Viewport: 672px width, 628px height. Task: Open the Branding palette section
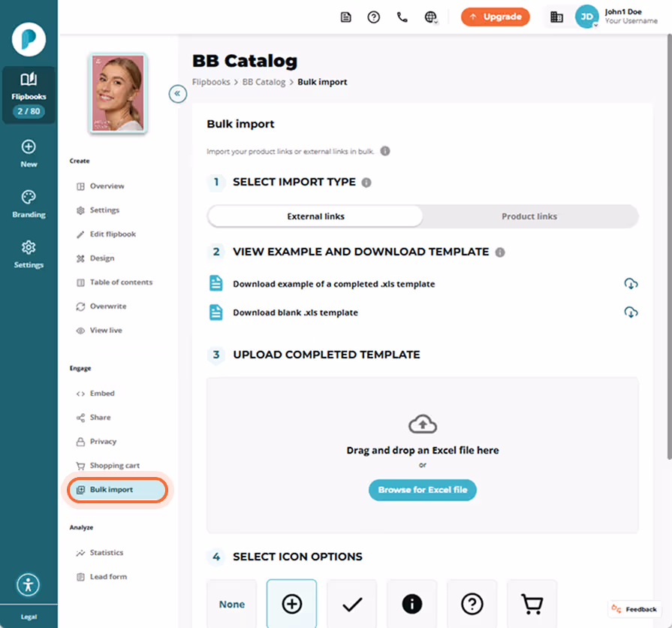[x=29, y=204]
